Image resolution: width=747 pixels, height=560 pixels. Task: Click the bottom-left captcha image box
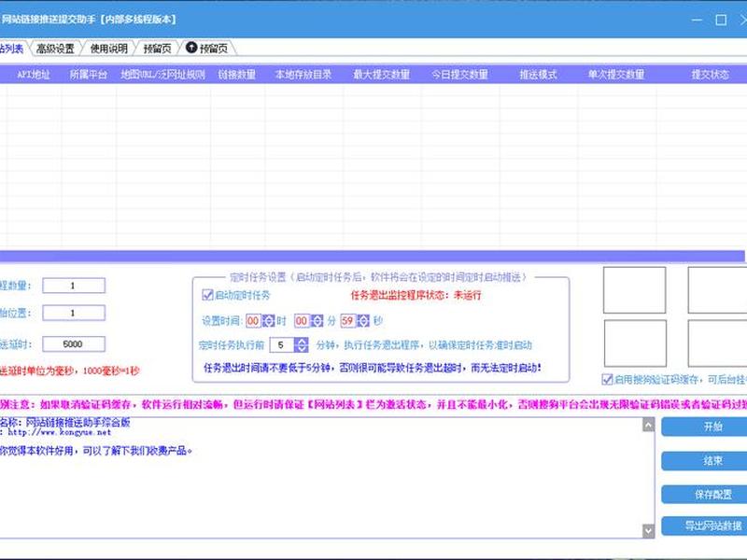click(635, 343)
